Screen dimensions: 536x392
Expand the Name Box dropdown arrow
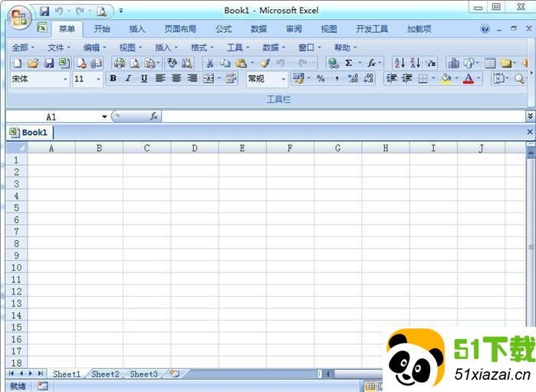(104, 117)
